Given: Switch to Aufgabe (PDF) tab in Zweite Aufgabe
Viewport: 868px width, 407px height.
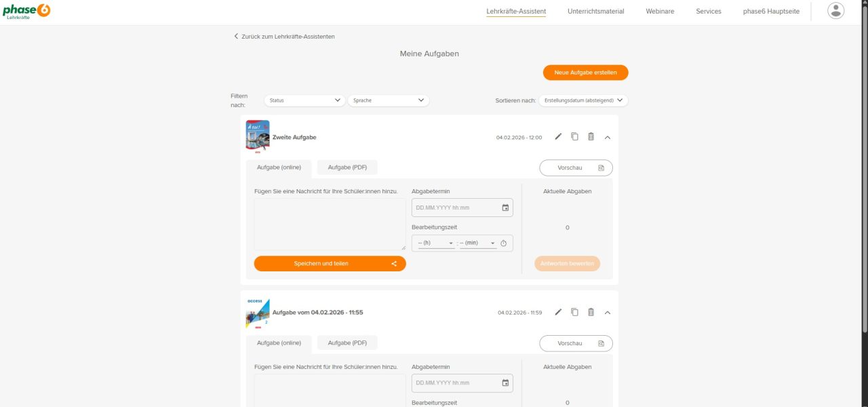Looking at the screenshot, I should click(347, 168).
